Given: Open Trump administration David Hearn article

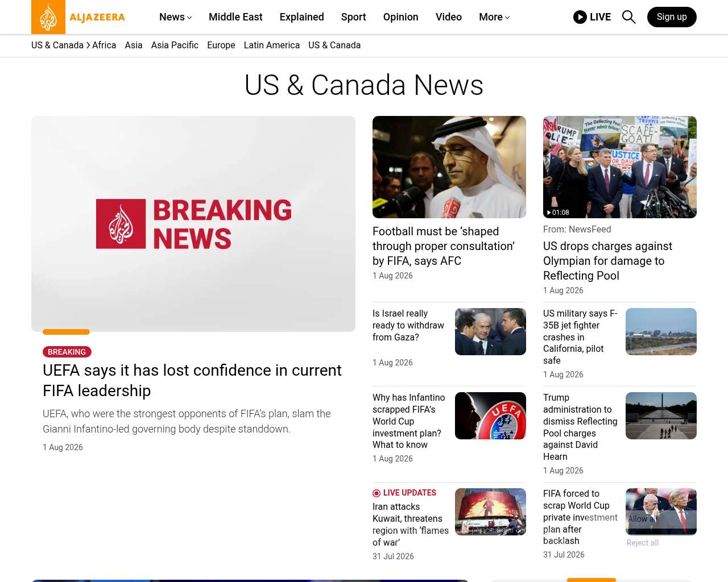Looking at the screenshot, I should click(580, 427).
